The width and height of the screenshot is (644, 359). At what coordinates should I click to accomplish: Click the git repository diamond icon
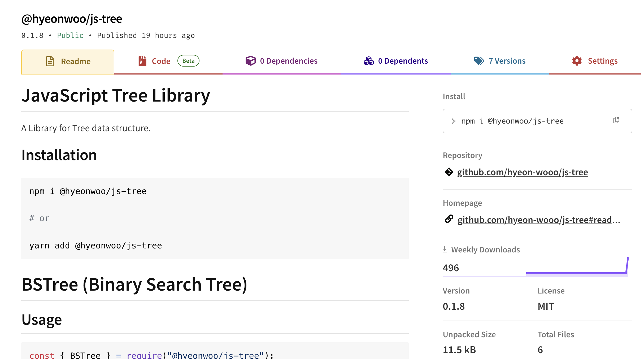[449, 172]
